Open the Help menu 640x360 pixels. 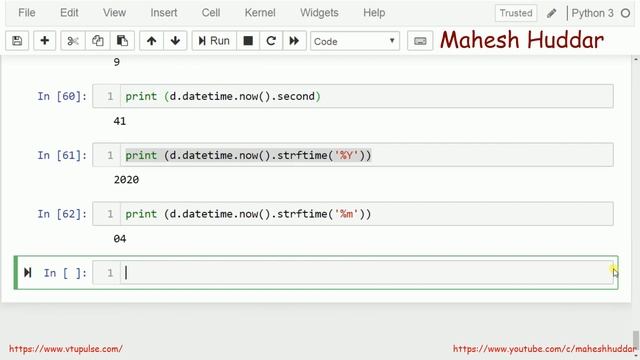(374, 13)
